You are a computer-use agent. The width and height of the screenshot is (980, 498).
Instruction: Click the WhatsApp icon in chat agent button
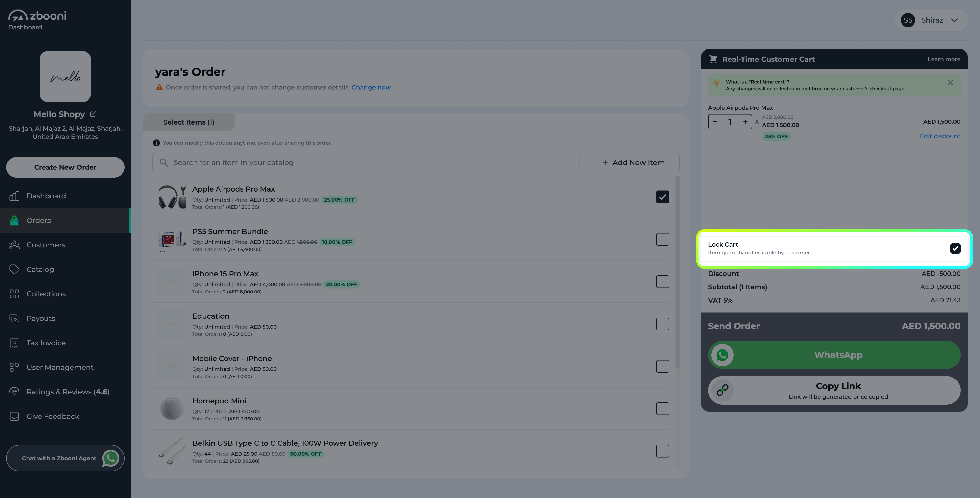[x=111, y=458]
